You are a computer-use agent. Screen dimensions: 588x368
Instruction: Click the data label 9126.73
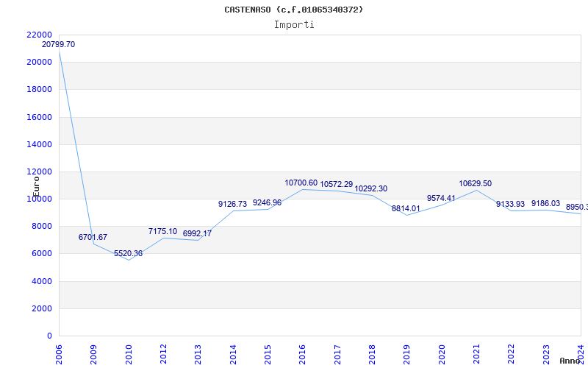pos(232,204)
